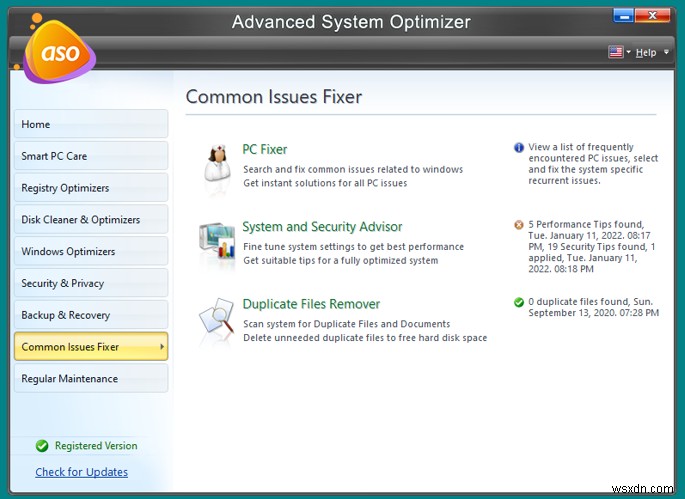Screen dimensions: 685x499
Task: Minimize the Advanced System Optimizer window
Action: coord(623,16)
